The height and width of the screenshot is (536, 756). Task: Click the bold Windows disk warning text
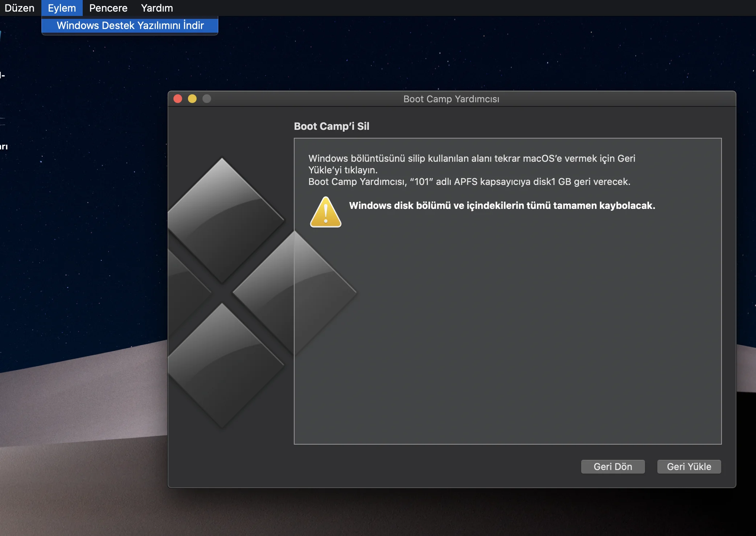pos(502,206)
